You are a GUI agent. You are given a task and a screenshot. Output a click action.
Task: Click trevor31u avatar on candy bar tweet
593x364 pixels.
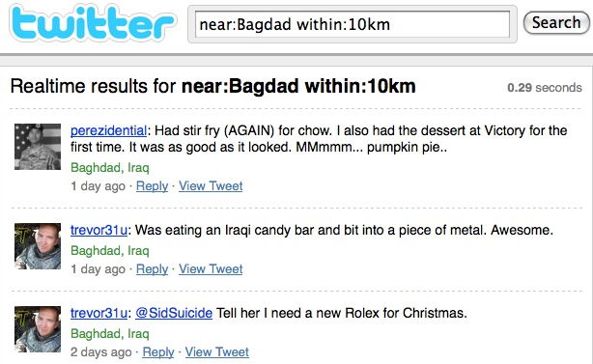tap(38, 246)
